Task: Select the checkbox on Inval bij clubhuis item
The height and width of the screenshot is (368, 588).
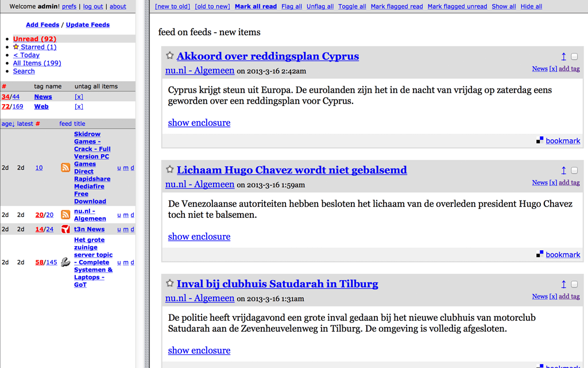Action: tap(574, 284)
